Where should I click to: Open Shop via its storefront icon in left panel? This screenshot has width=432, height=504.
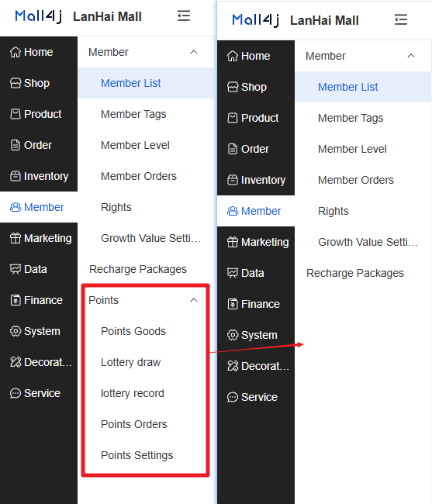pos(15,83)
